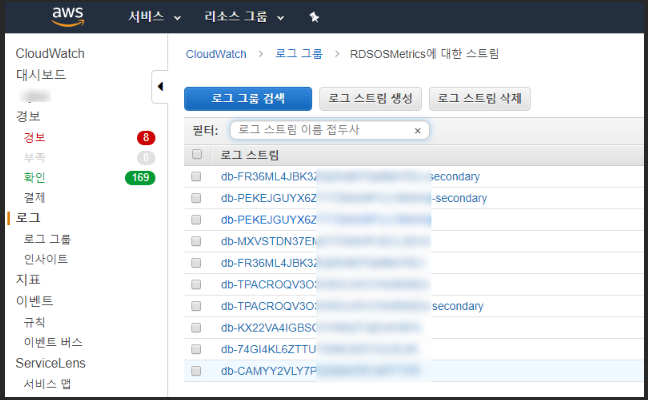Check the box for db-MXVSTDN37E stream
The image size is (648, 400).
pyautogui.click(x=196, y=241)
